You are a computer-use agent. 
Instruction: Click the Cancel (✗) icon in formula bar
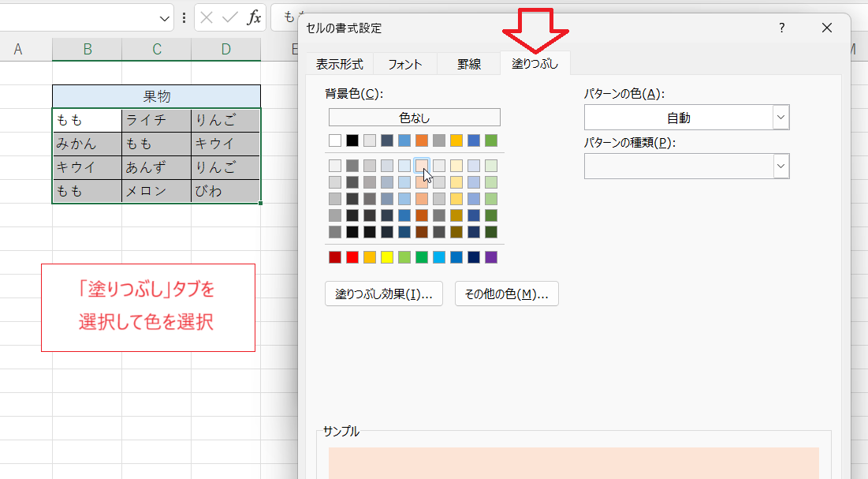[x=207, y=17]
